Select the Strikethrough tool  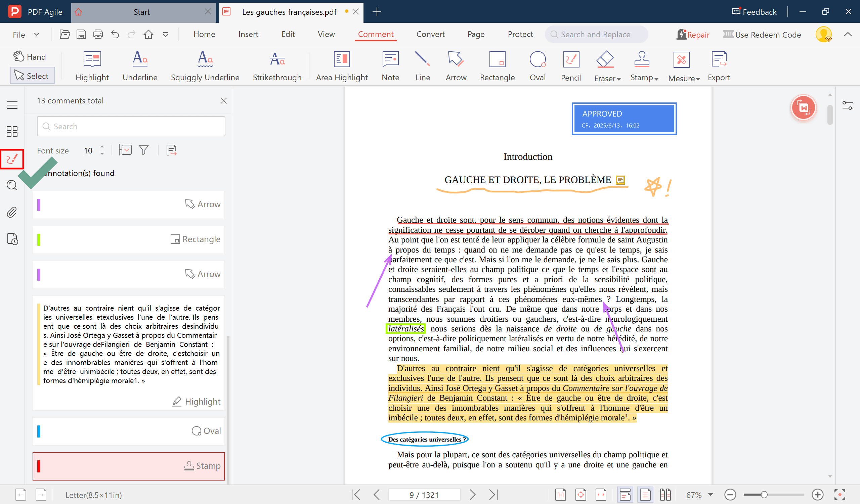point(277,66)
